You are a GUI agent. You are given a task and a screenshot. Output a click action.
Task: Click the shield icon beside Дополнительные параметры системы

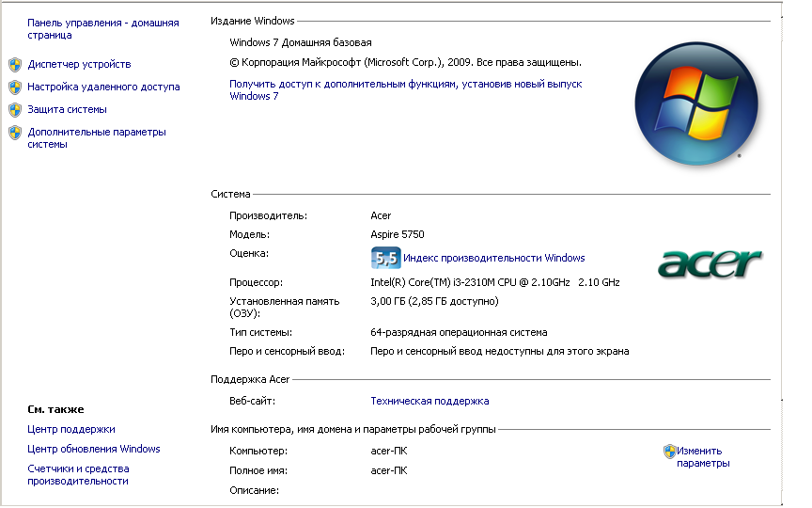point(15,133)
